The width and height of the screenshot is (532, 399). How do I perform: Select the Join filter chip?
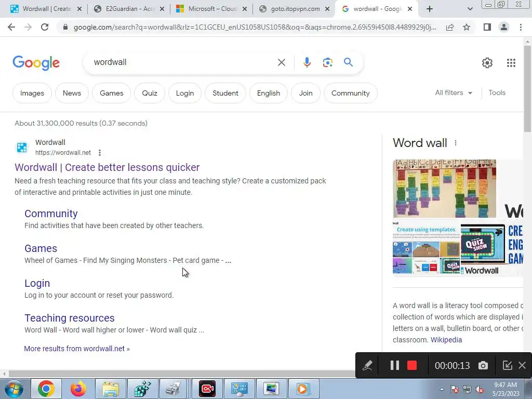(305, 93)
